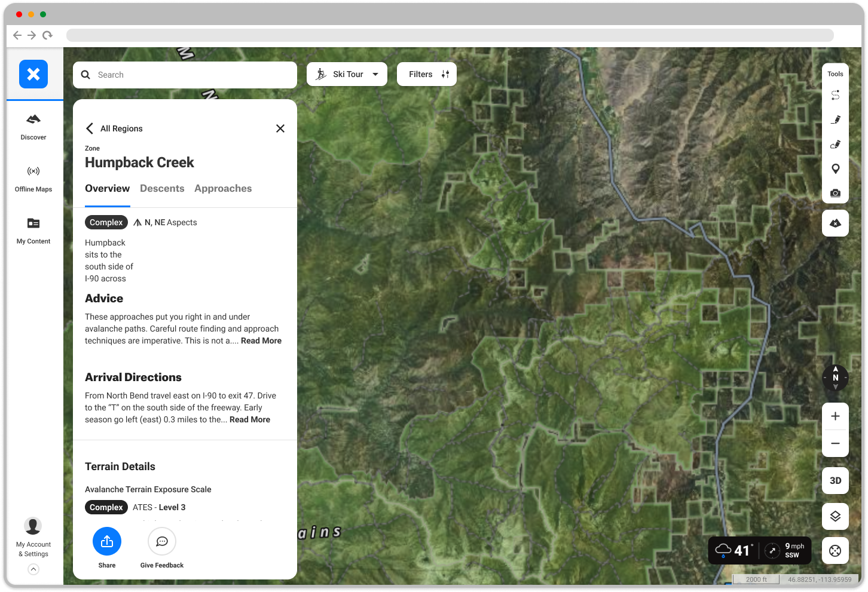Click the wind direction indicator
The height and width of the screenshot is (592, 868).
pyautogui.click(x=772, y=551)
